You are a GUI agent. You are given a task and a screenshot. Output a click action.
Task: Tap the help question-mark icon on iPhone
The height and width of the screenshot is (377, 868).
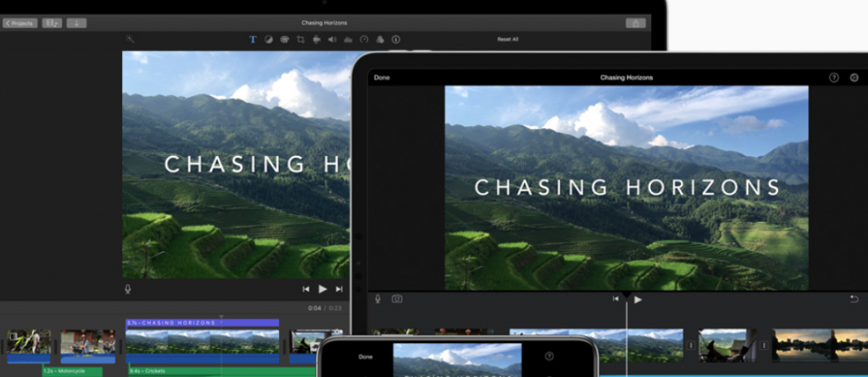549,357
